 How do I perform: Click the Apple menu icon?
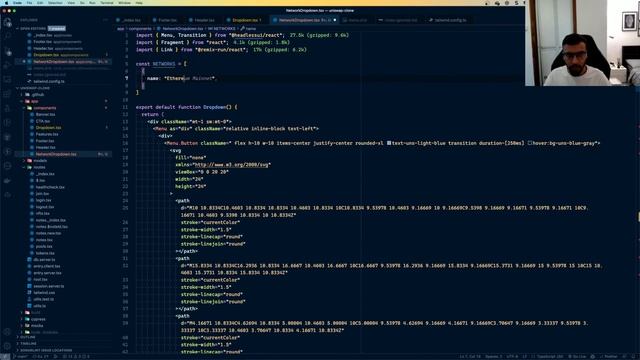tap(6, 2)
